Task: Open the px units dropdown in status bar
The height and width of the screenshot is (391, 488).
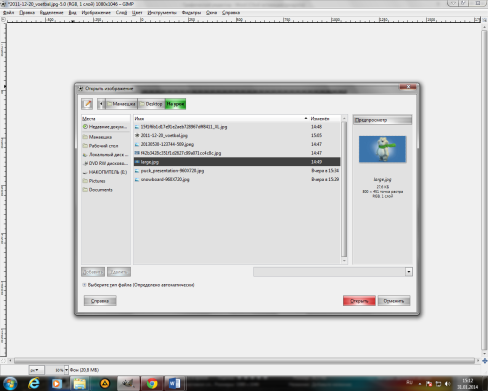Action: click(x=36, y=370)
